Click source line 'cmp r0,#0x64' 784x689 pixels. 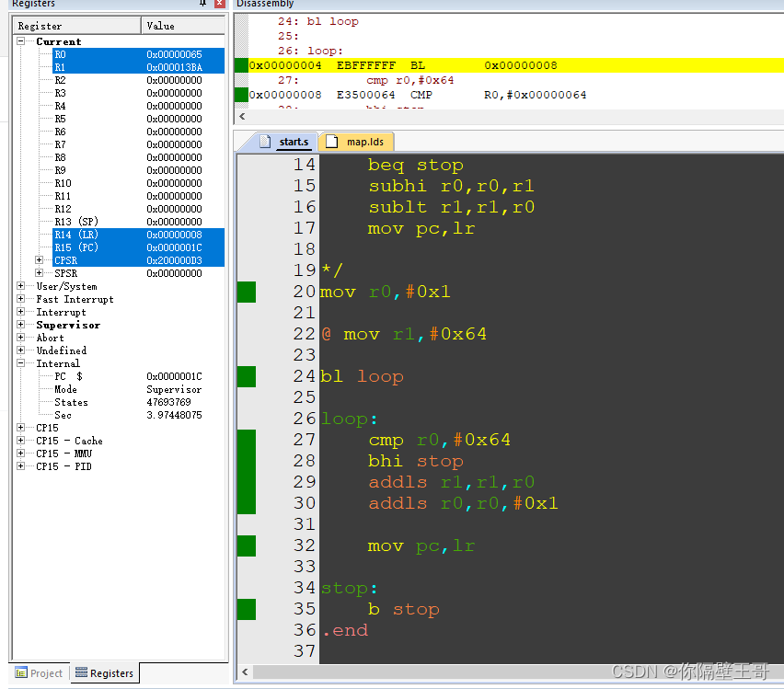click(x=440, y=440)
